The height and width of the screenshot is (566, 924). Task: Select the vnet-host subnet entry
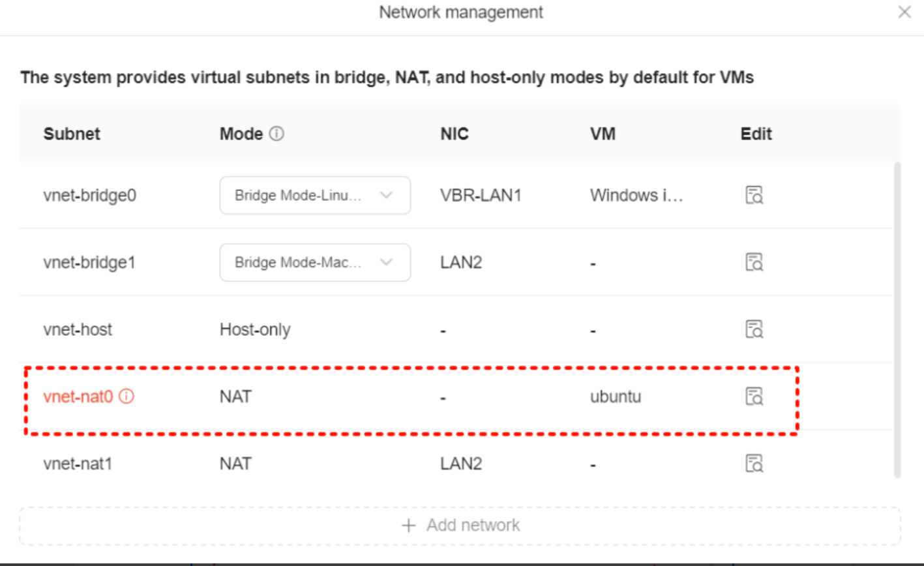click(78, 329)
